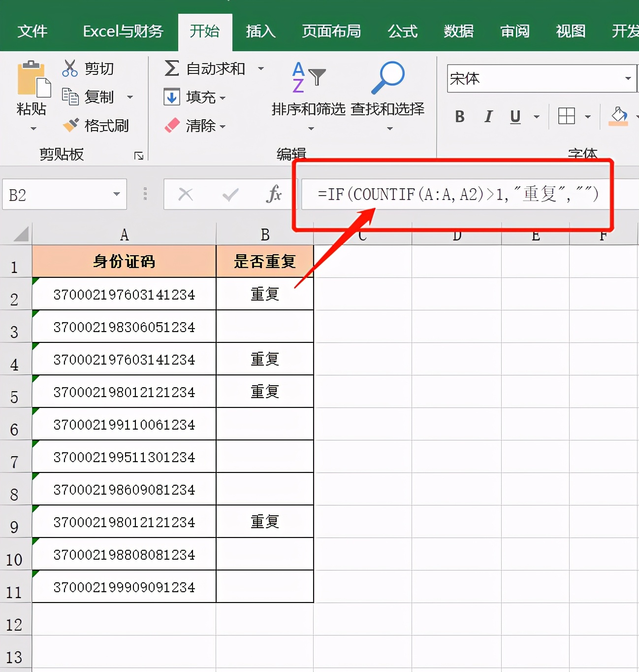Screen dimensions: 639x672
Task: Open the 宋体 font name dropdown
Action: (x=627, y=79)
